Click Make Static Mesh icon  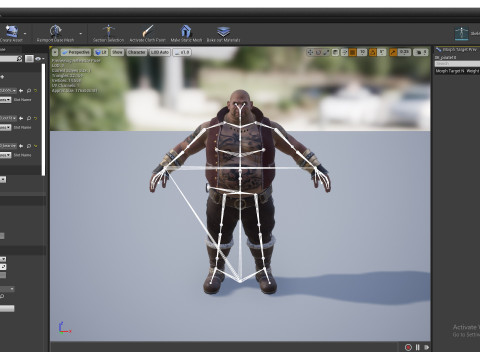pyautogui.click(x=186, y=31)
